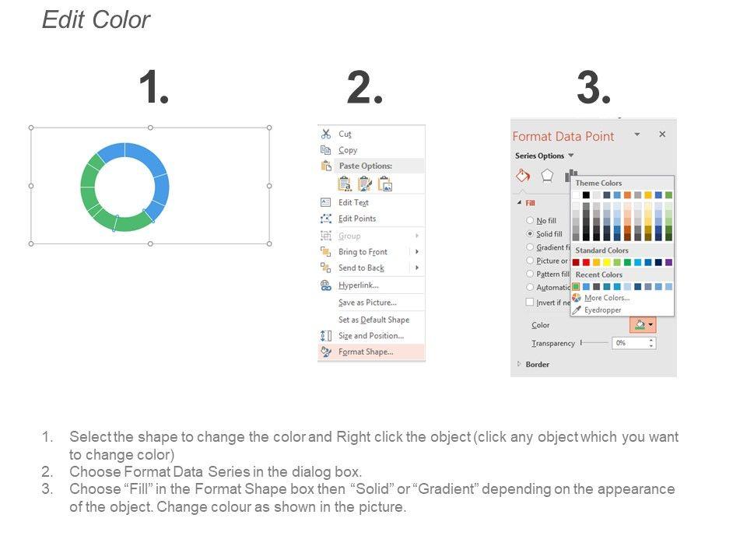Click the Hyperlink chain icon

coord(326,285)
